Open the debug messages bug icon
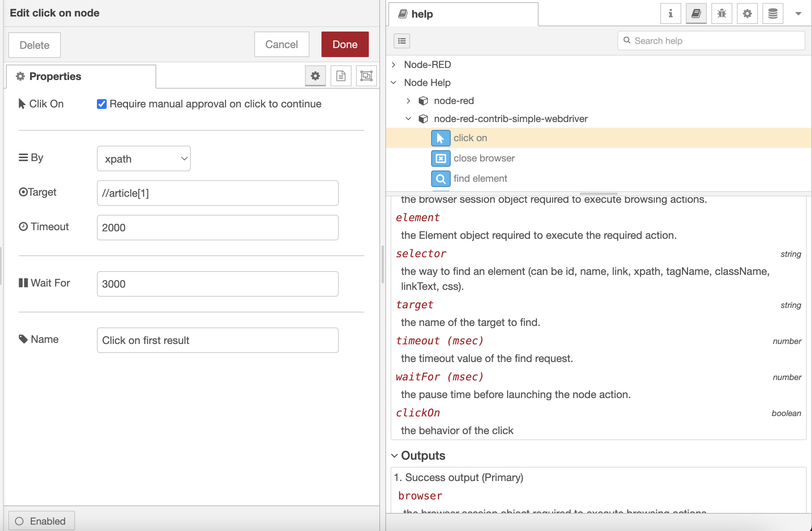 721,14
